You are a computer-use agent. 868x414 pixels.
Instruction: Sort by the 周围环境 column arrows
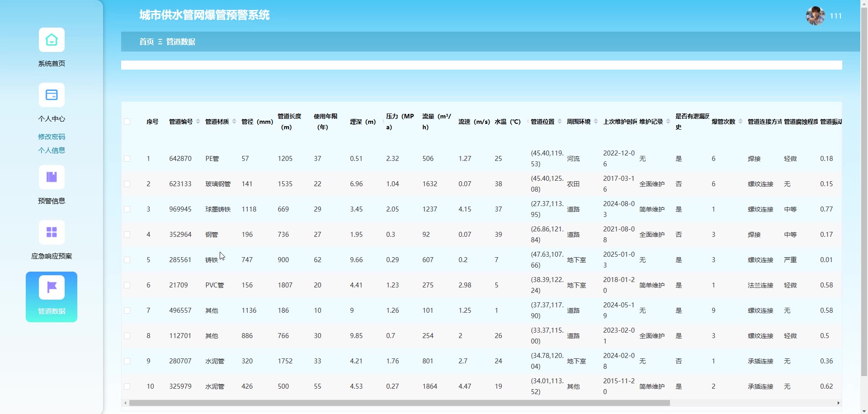596,122
